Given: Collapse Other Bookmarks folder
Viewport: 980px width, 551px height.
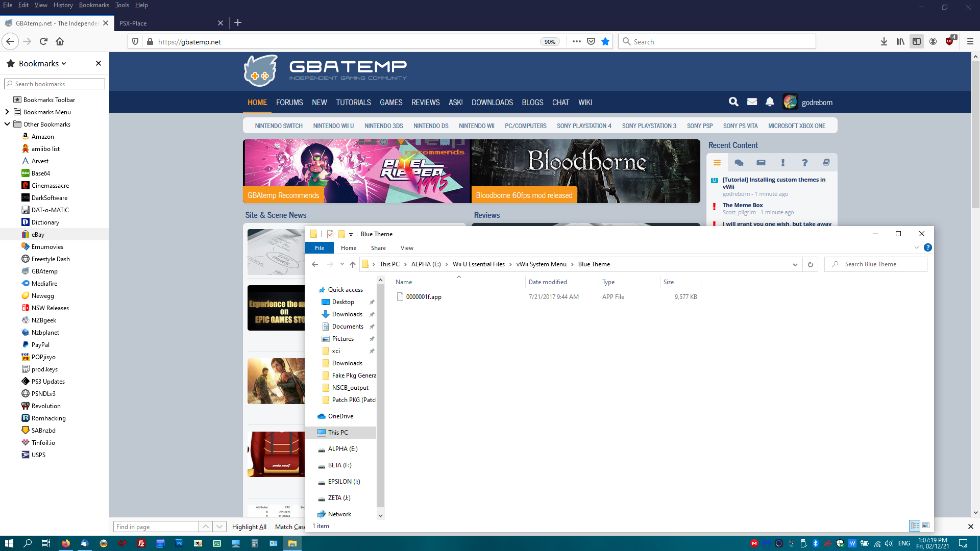Looking at the screenshot, I should pos(7,124).
